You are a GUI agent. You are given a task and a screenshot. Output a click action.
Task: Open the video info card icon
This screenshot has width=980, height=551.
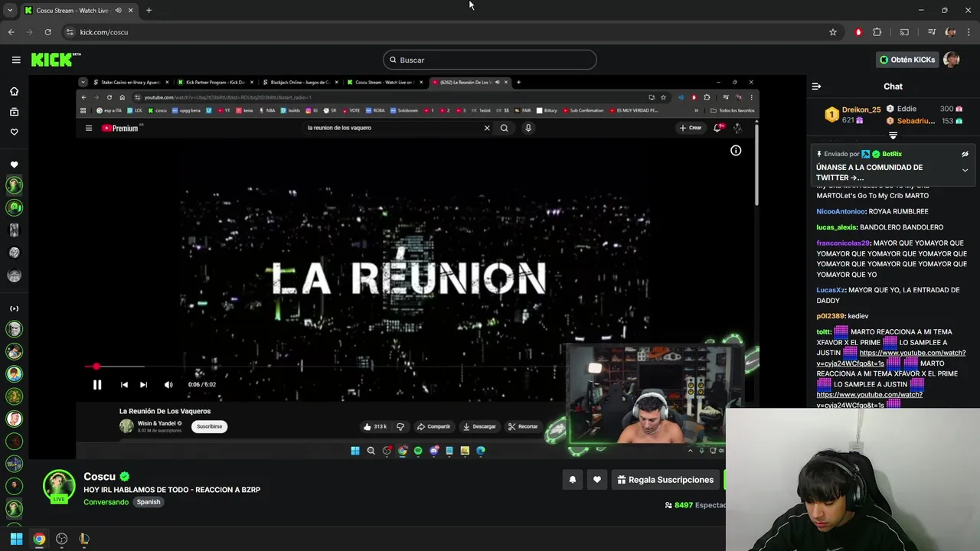pos(736,151)
